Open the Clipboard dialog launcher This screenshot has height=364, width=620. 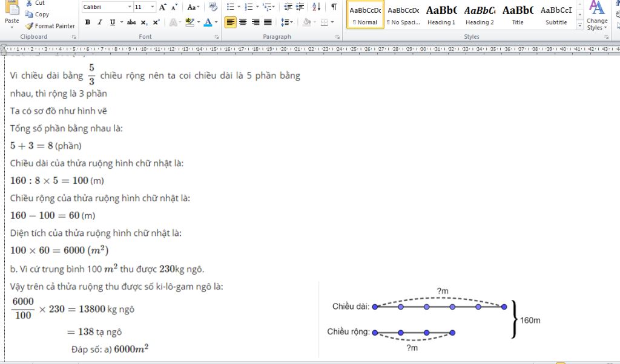coord(74,37)
